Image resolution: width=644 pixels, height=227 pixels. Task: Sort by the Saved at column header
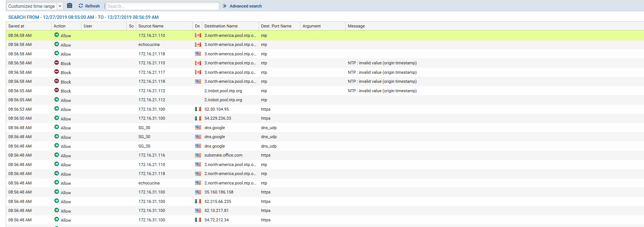pos(29,26)
